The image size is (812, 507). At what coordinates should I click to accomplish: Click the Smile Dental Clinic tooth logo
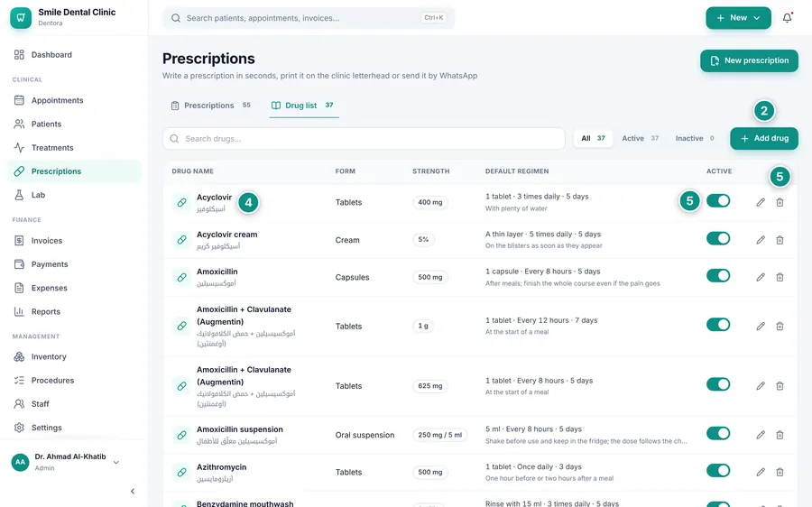21,18
